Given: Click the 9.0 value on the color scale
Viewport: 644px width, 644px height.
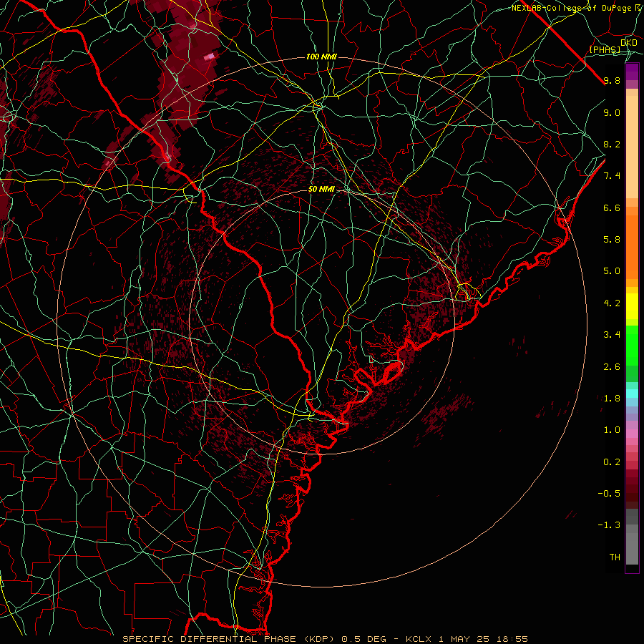Looking at the screenshot, I should point(612,113).
